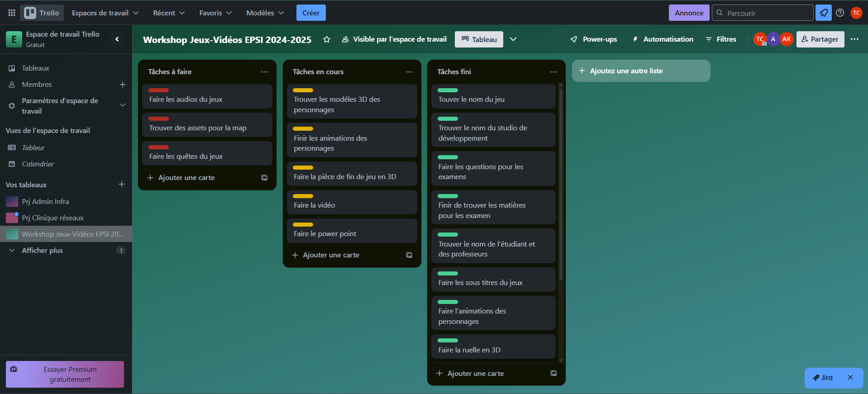Viewport: 868px width, 394px height.
Task: Open Tâches à faire list options menu
Action: 264,72
